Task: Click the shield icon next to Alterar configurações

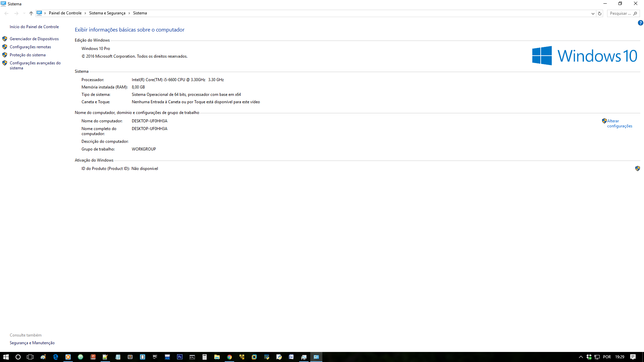Action: 604,121
